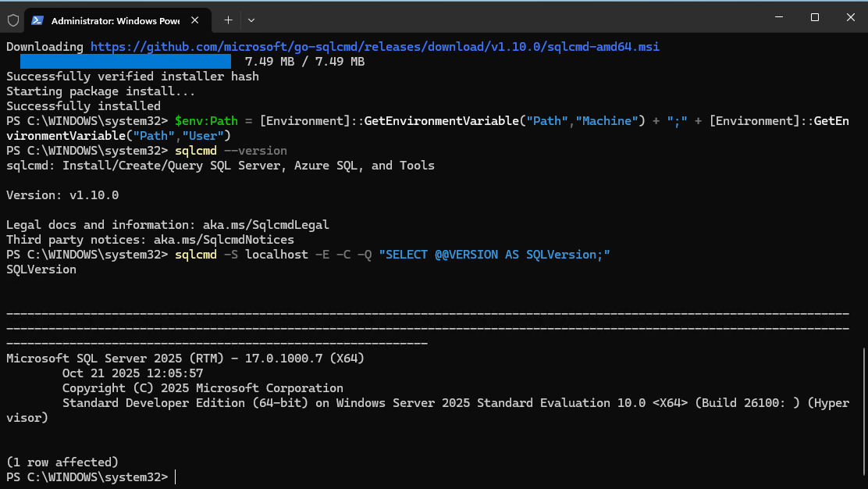Click the '7.49 MB / 7.49 MB' text
This screenshot has height=489, width=868.
pyautogui.click(x=304, y=62)
